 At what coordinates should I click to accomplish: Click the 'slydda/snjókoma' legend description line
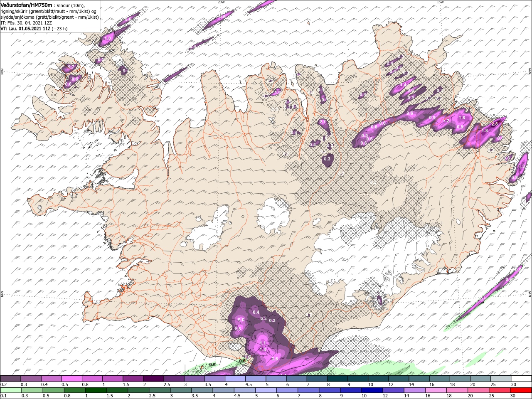pos(50,17)
